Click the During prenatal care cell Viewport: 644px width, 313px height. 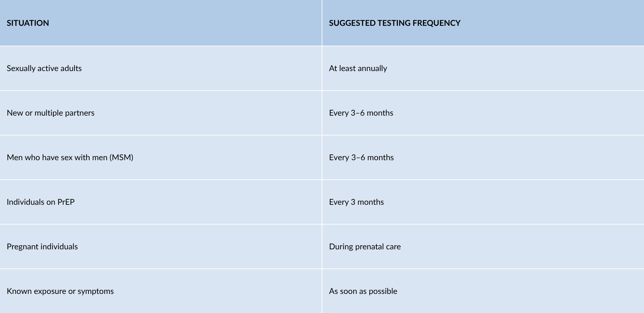pyautogui.click(x=483, y=247)
